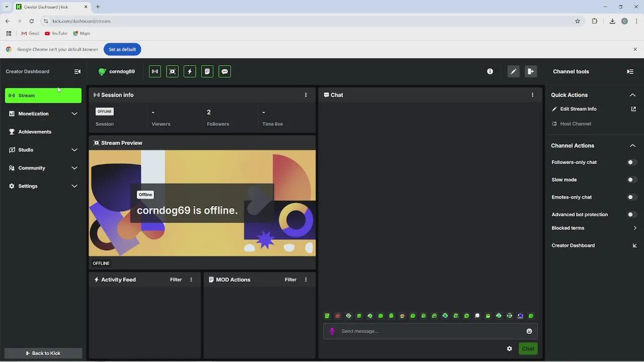
Task: Toggle Stream Preview panel icon in header
Action: (173, 71)
